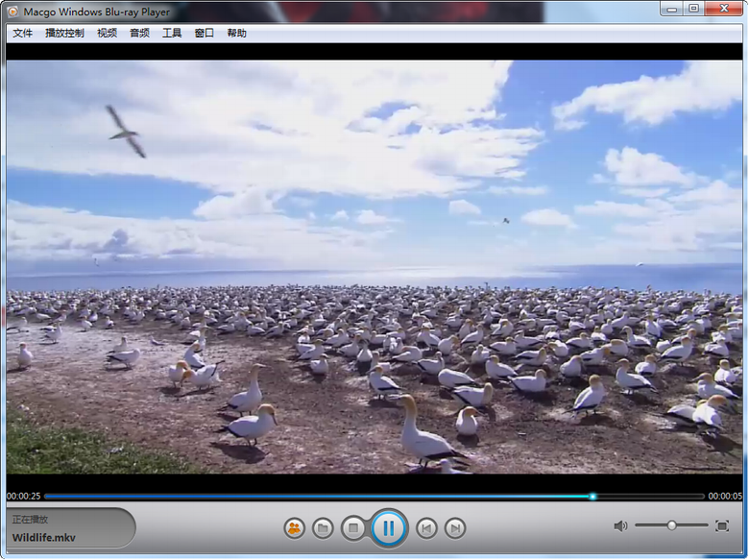The height and width of the screenshot is (560, 749).
Task: Open the 音频 menu
Action: 139,33
